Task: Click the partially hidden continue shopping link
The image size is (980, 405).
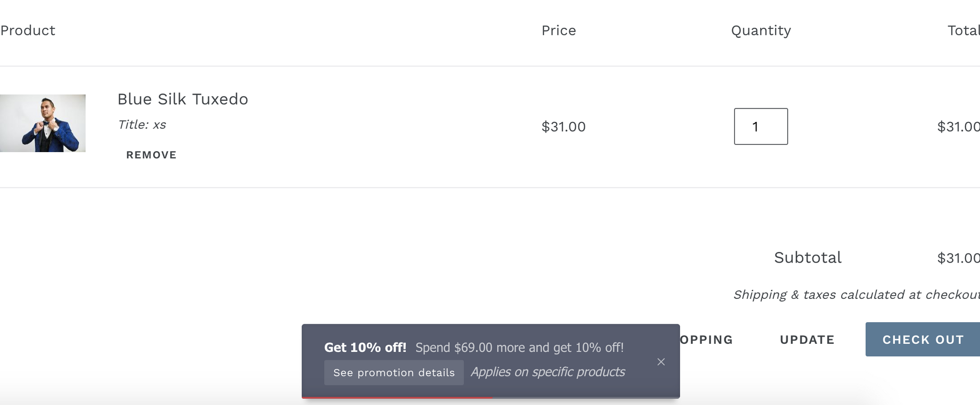Action: (x=706, y=339)
